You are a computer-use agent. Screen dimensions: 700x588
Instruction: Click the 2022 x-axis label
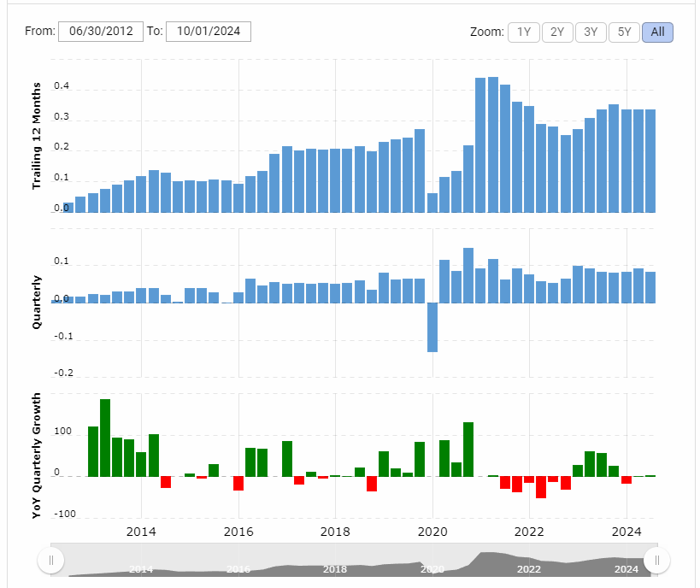point(529,532)
